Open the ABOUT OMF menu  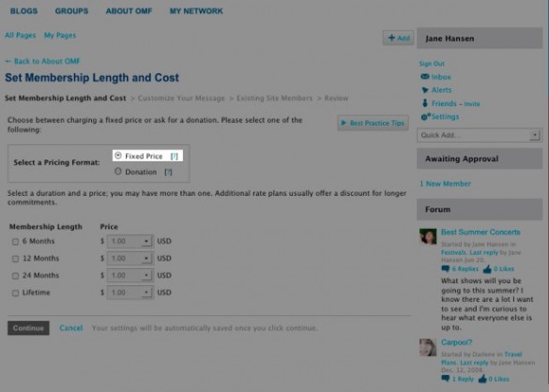[129, 11]
